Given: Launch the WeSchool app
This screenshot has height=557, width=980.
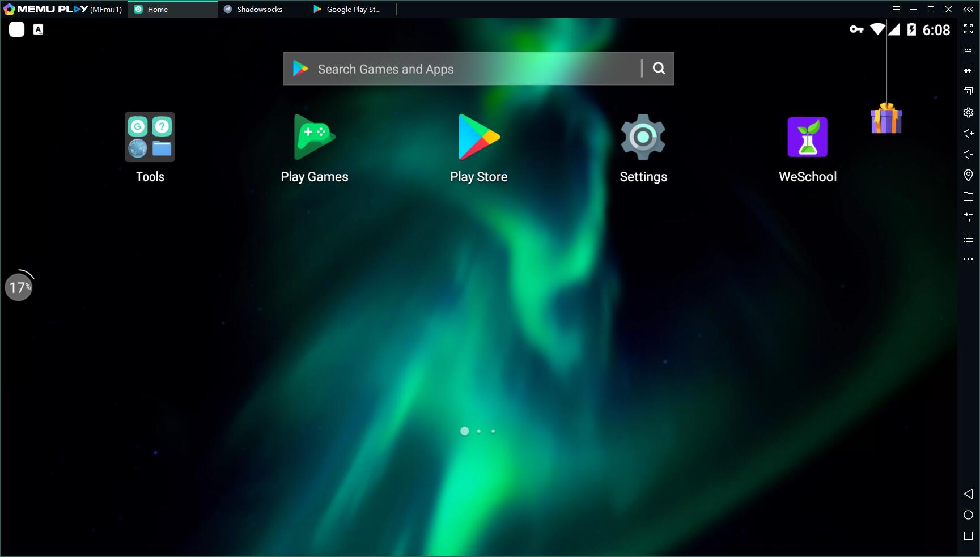Looking at the screenshot, I should click(x=807, y=138).
